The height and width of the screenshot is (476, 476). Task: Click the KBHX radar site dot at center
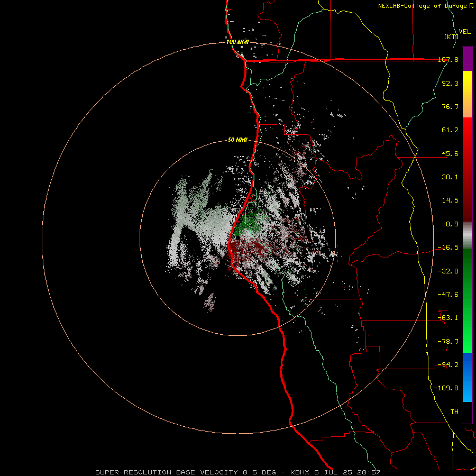237,237
